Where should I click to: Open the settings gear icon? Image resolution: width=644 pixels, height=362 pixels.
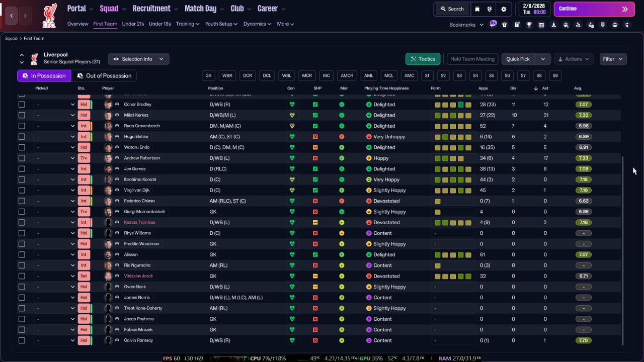pos(504,9)
